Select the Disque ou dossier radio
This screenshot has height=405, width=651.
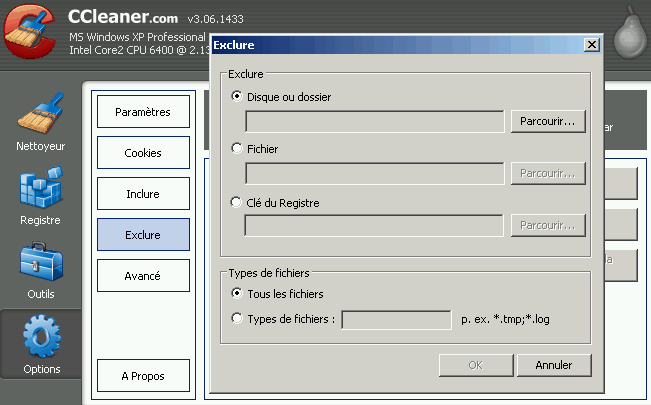pos(237,96)
